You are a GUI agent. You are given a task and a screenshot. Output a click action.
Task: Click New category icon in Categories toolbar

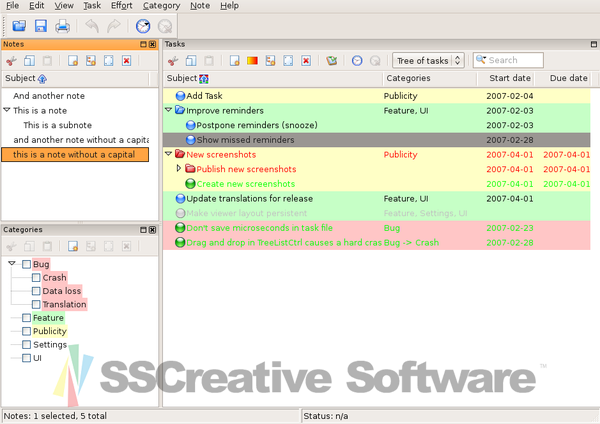click(x=73, y=246)
